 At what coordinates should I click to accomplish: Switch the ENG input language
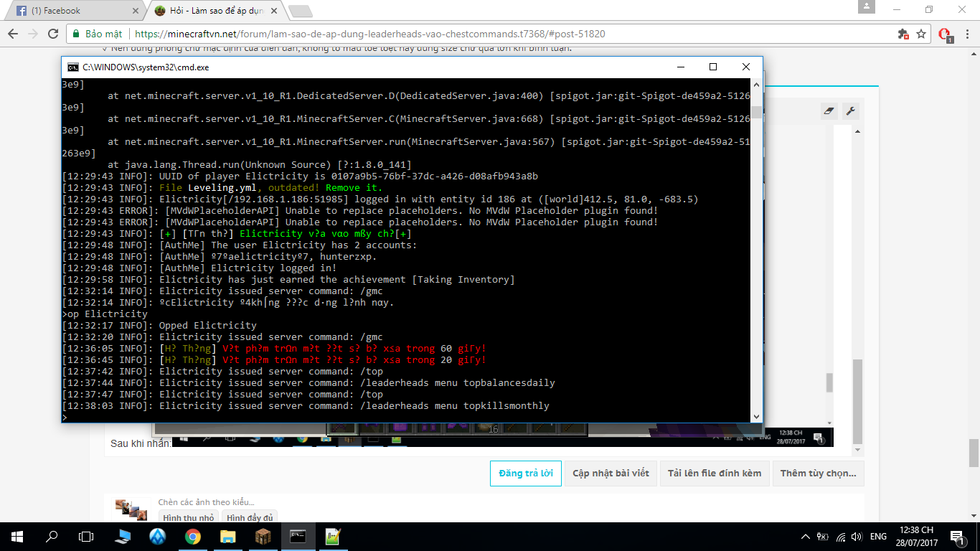878,536
